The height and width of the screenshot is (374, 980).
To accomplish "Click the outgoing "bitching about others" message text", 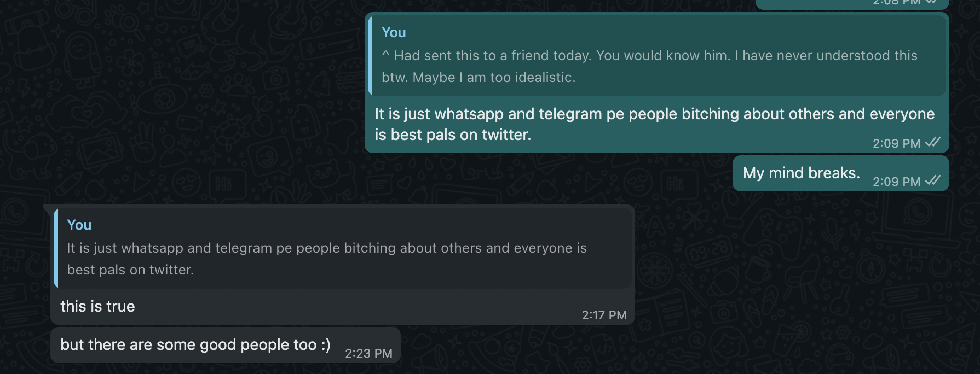I will [x=654, y=124].
